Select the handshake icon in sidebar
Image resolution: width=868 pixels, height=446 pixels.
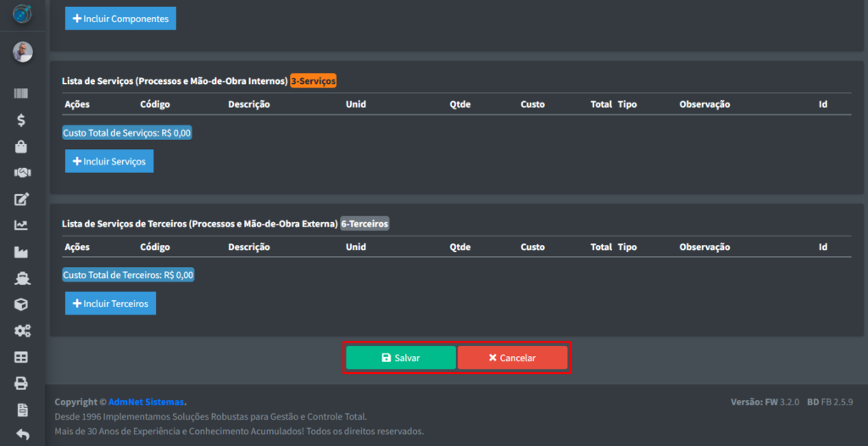[x=22, y=173]
